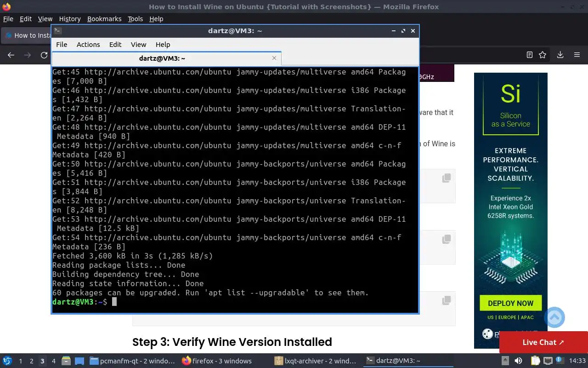This screenshot has width=588, height=368.
Task: Open Firefox Tools menu
Action: [x=135, y=19]
